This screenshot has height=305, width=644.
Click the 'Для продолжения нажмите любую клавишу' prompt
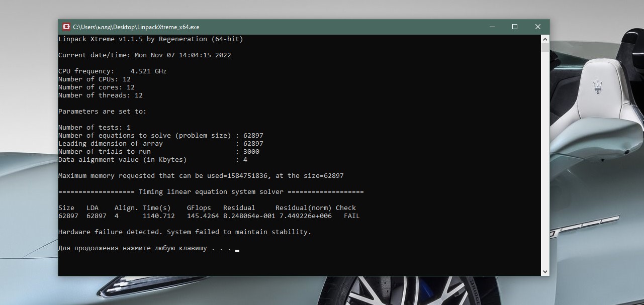(145, 248)
